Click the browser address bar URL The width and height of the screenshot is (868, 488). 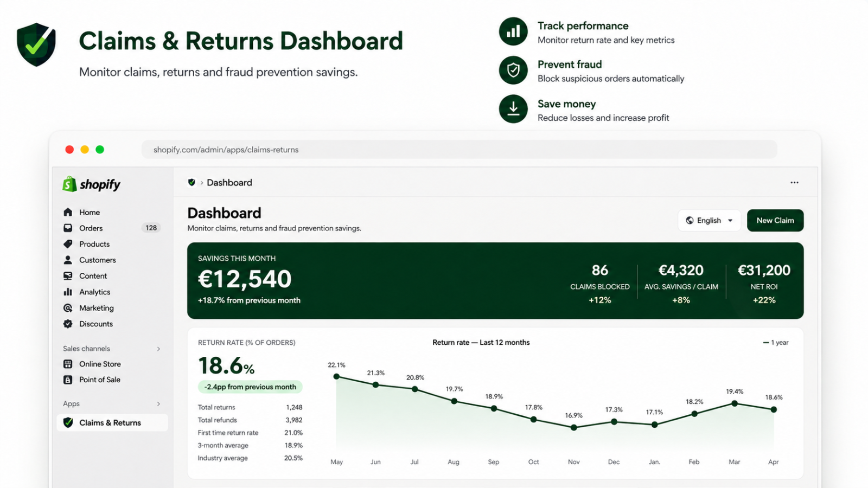[x=226, y=150]
